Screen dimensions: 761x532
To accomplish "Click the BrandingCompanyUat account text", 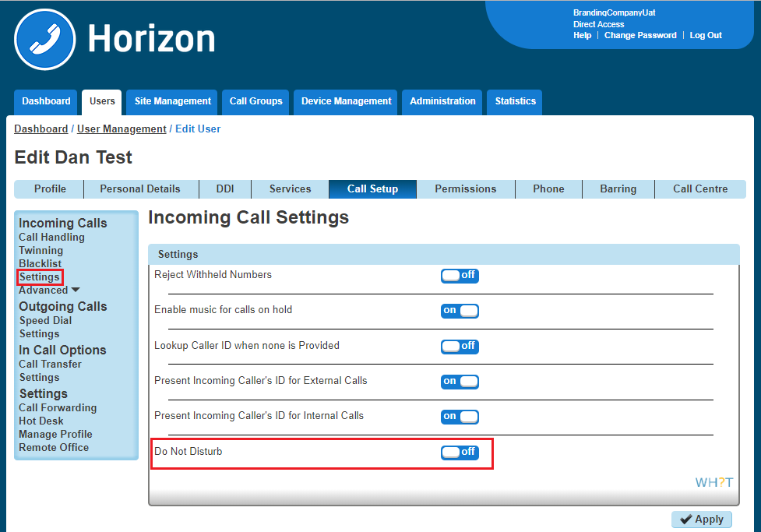I will pyautogui.click(x=614, y=12).
